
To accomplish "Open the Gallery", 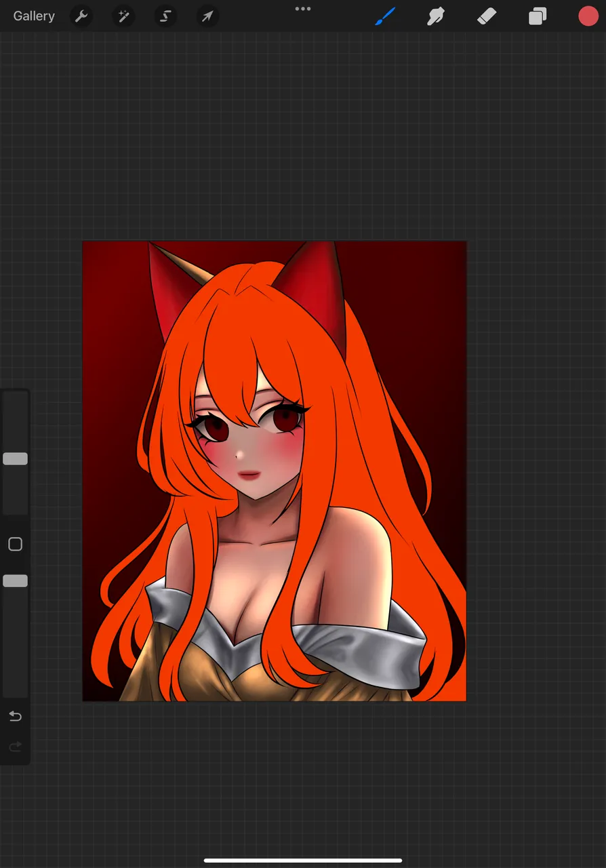I will tap(34, 16).
